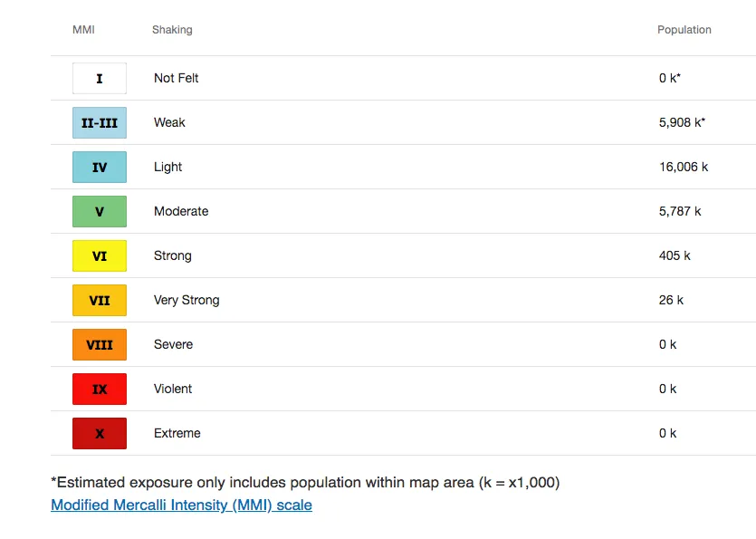Open the Modified Mercalli Intensity (MMI) scale link

(181, 505)
